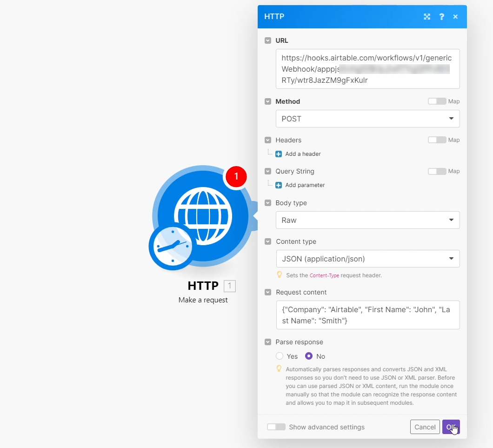The width and height of the screenshot is (493, 448).
Task: Collapse the URL section chevron
Action: click(268, 40)
